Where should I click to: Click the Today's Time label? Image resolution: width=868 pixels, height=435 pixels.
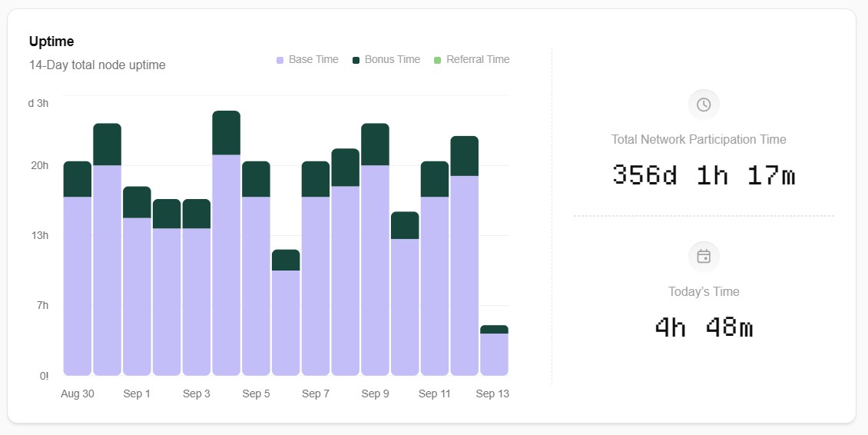point(704,291)
